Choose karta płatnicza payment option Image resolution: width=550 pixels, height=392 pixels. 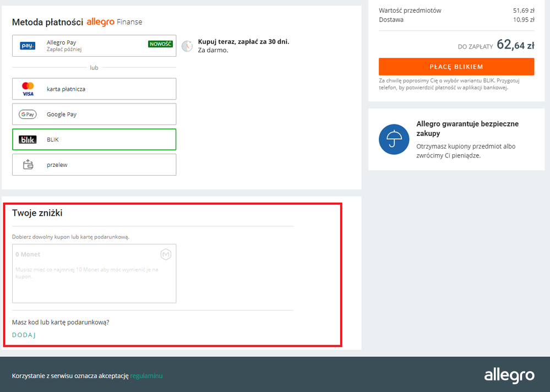click(x=94, y=89)
